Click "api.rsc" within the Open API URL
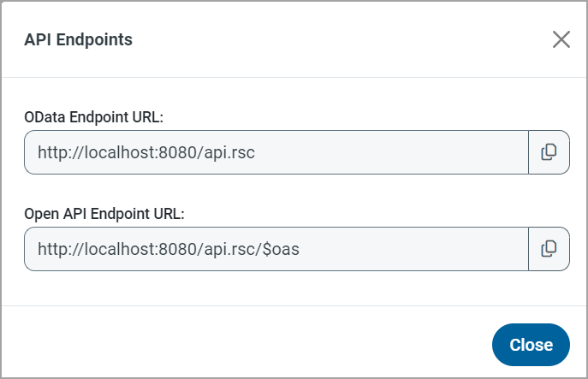Screen dimensions: 588x379 (230, 249)
